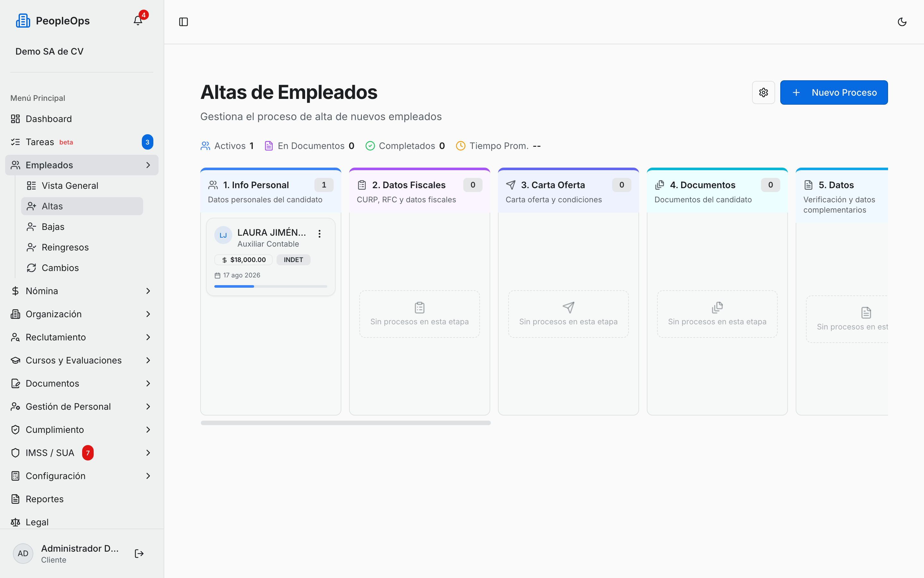Click the Legal scales icon
Viewport: 924px width, 578px height.
(15, 522)
